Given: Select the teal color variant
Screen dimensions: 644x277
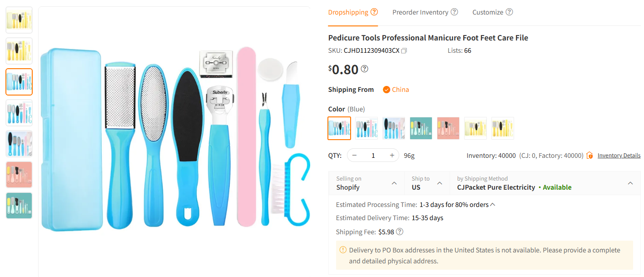Looking at the screenshot, I should pyautogui.click(x=421, y=128).
